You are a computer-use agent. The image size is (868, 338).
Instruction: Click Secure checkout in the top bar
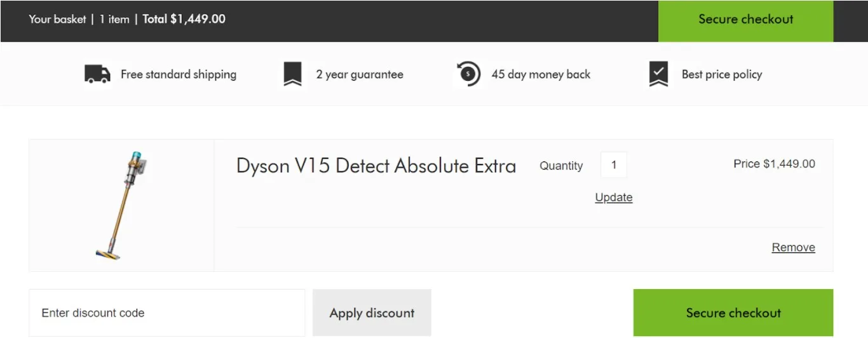pos(745,20)
